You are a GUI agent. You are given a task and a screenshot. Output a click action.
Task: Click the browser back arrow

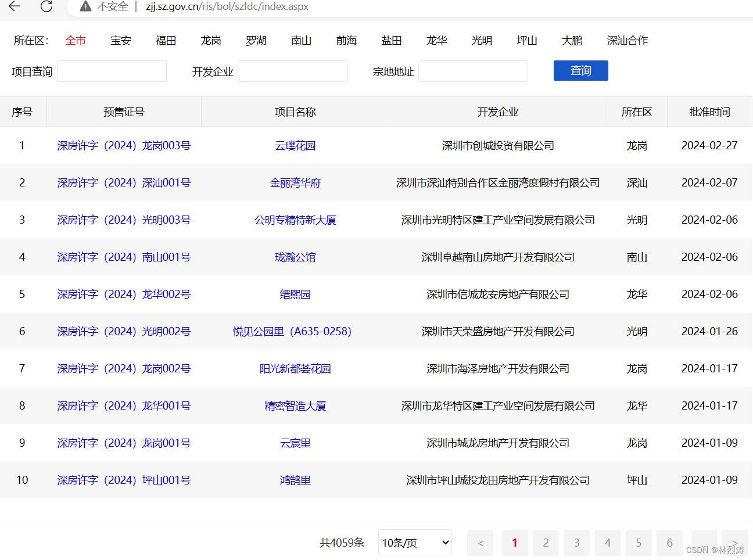point(14,6)
